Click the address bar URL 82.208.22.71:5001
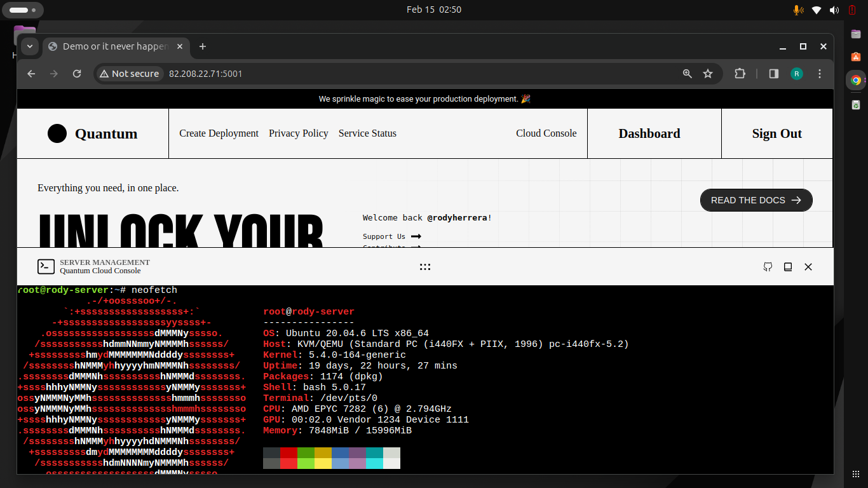868x488 pixels. [206, 74]
